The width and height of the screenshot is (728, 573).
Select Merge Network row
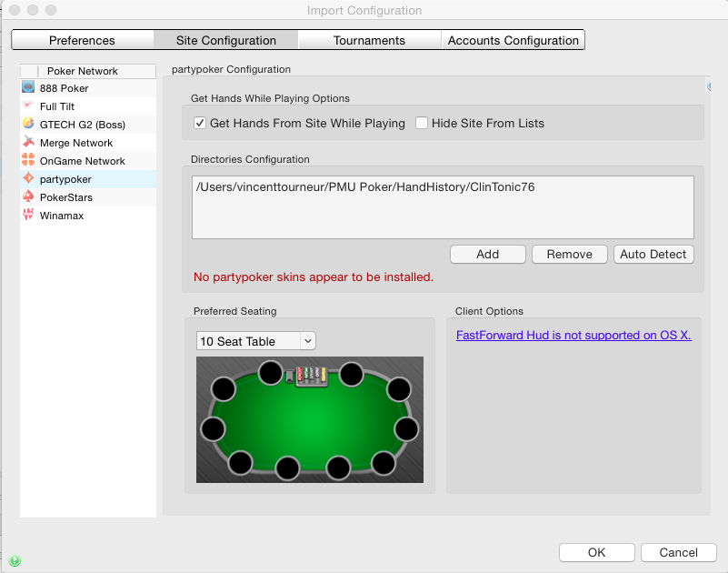click(88, 143)
